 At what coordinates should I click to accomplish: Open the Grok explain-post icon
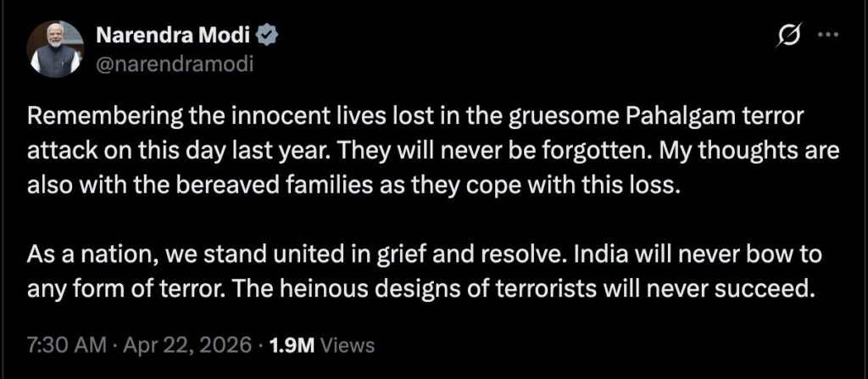click(794, 36)
